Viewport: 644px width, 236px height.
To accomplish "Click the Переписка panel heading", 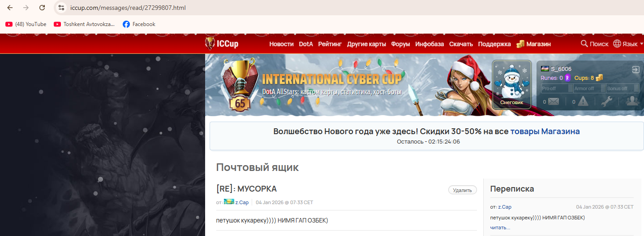I will 512,189.
